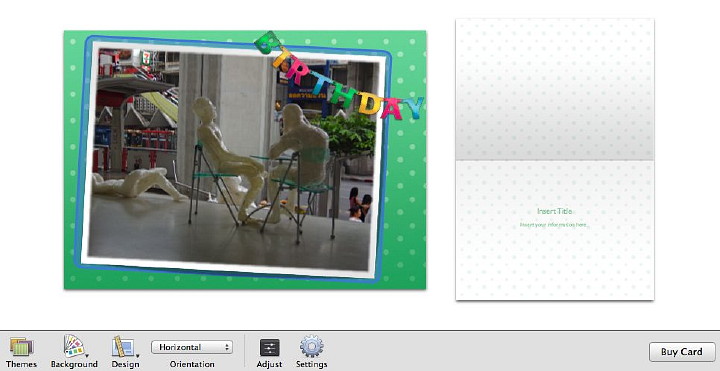This screenshot has width=720, height=371.
Task: Open the Design layout icon
Action: [x=123, y=347]
